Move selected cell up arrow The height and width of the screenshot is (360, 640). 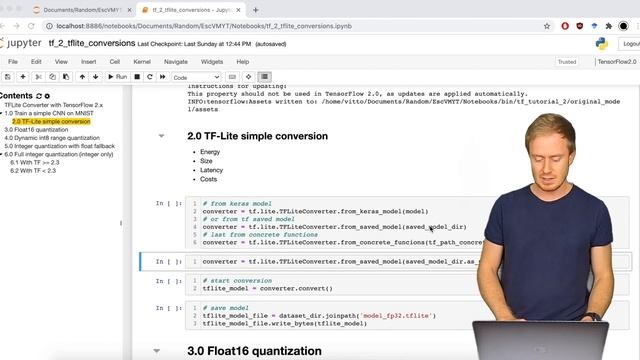coord(82,77)
